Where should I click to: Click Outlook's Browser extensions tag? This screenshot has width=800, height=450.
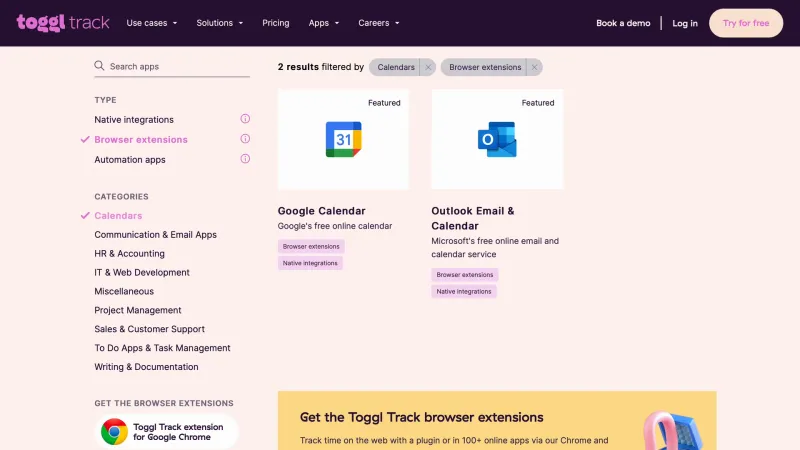coord(465,274)
